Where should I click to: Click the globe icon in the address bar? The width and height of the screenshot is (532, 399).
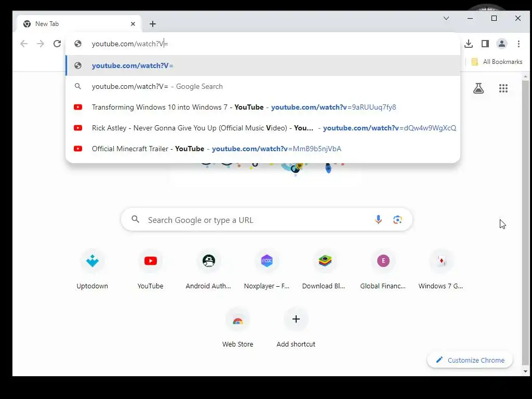78,44
